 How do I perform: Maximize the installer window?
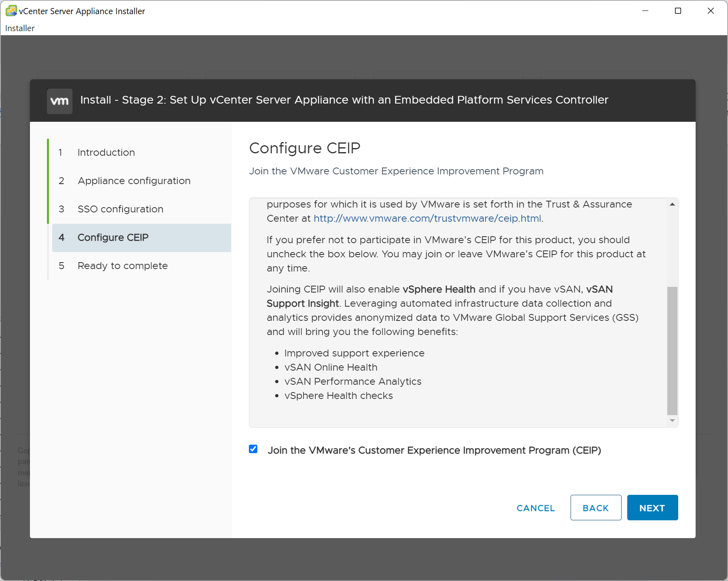tap(678, 11)
